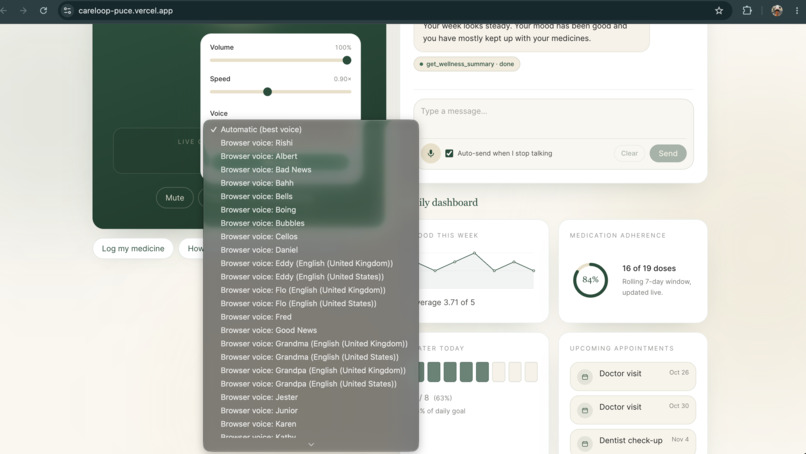Click the Mute button
This screenshot has width=806, height=454.
tap(175, 197)
